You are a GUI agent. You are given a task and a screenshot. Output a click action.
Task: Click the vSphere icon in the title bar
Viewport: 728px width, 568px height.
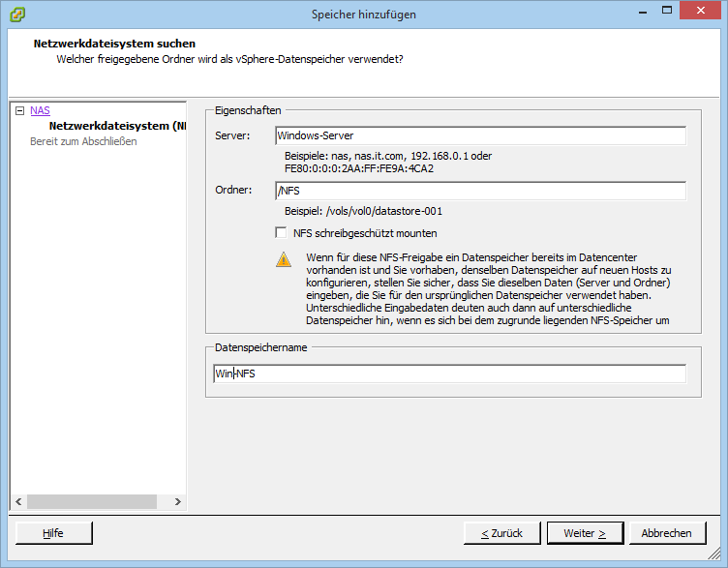(x=17, y=15)
